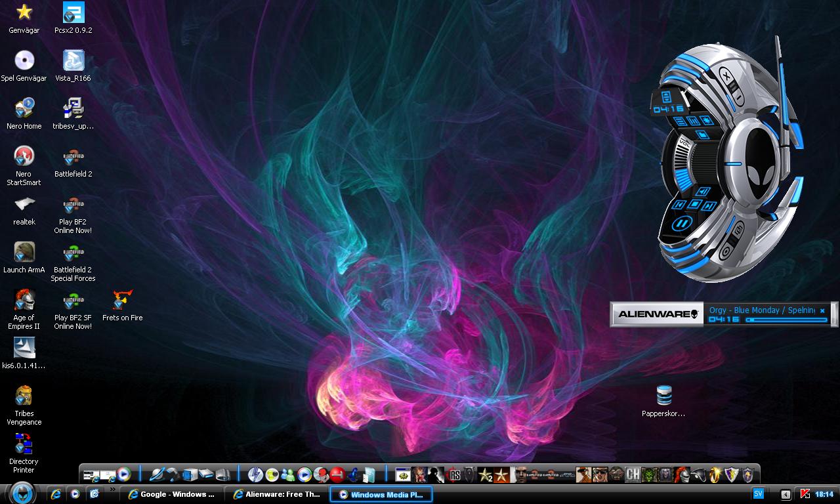Click the seek bar in Alienware mini panel

click(x=786, y=320)
